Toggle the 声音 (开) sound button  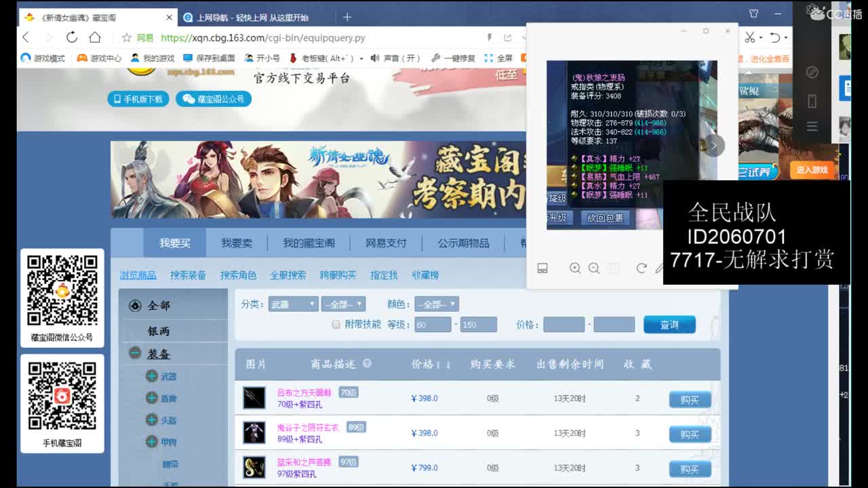[395, 58]
